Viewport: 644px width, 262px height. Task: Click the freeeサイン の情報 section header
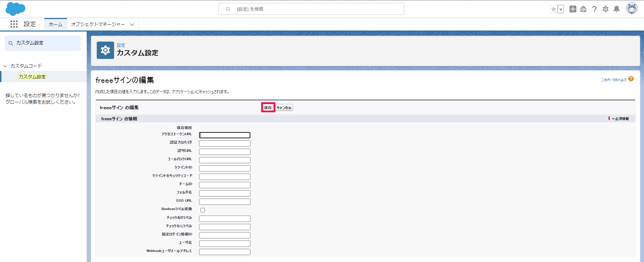(x=119, y=119)
